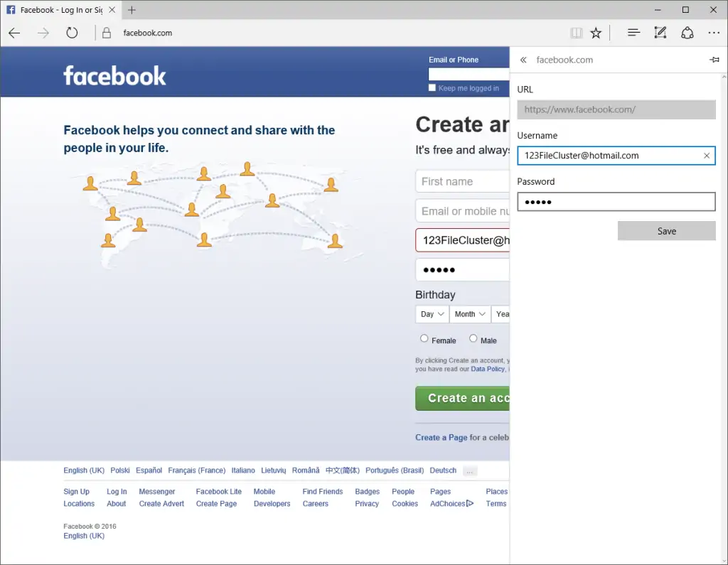728x565 pixels.
Task: Click the Email or mobile number field
Action: coord(462,211)
